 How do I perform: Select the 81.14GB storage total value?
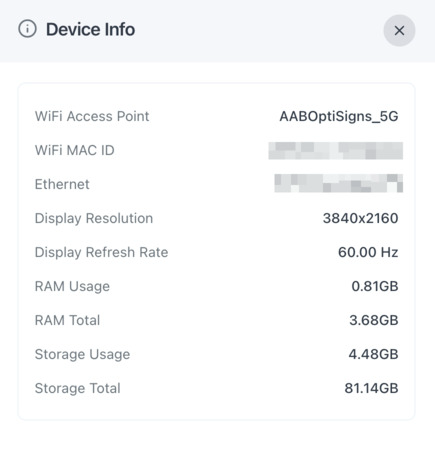[371, 388]
